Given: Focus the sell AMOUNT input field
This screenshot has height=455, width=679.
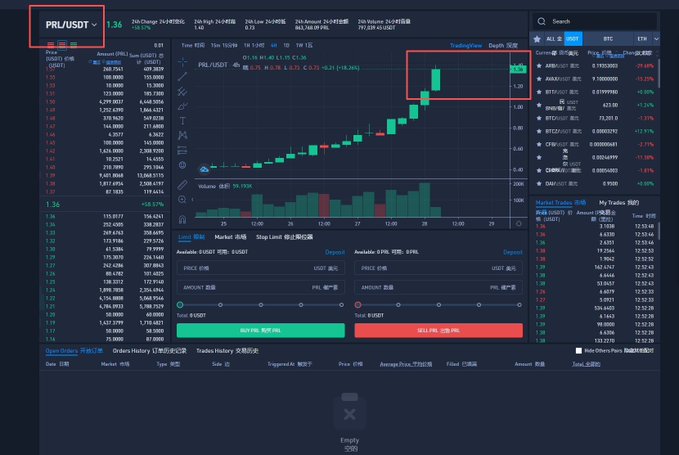Looking at the screenshot, I should click(x=438, y=287).
